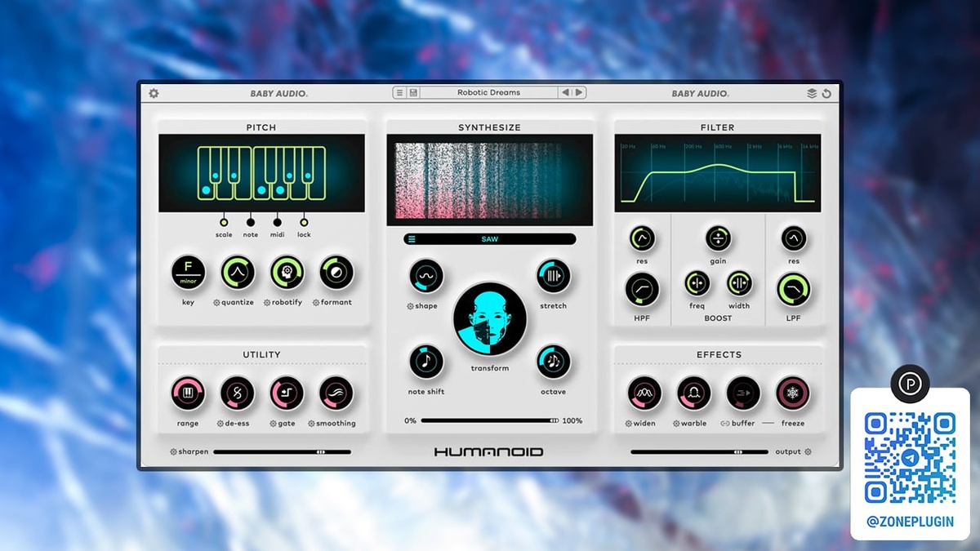Image resolution: width=980 pixels, height=551 pixels.
Task: Click the link icon next to buffer
Action: (724, 424)
